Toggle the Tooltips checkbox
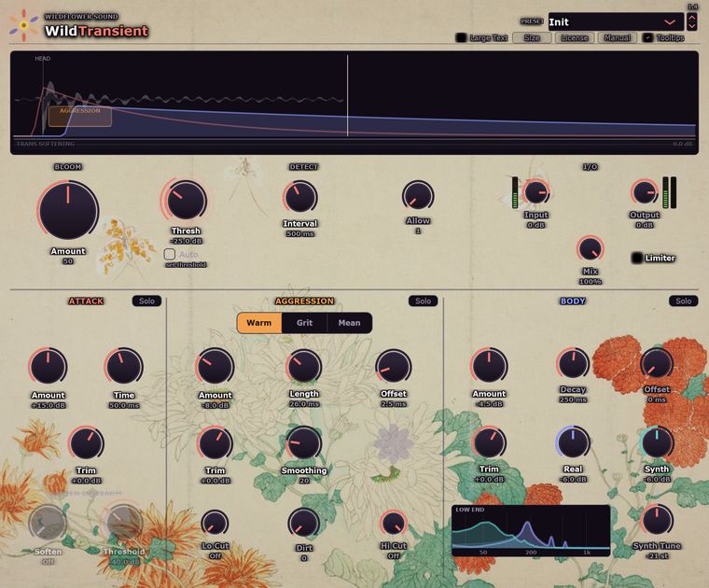The height and width of the screenshot is (588, 709). [x=647, y=37]
